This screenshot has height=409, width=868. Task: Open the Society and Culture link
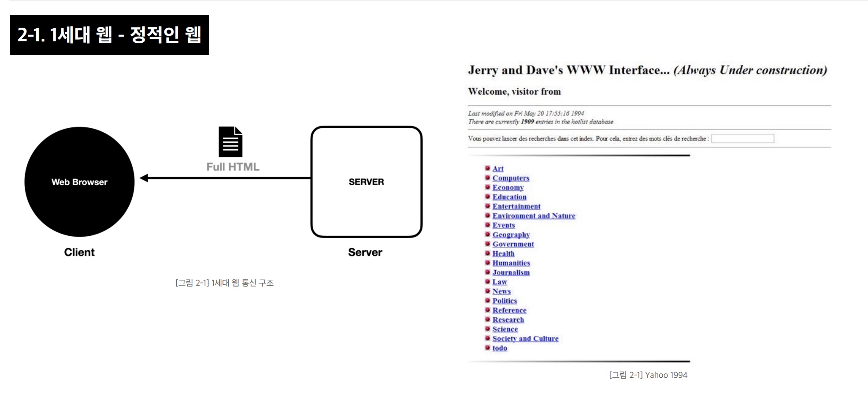tap(525, 339)
